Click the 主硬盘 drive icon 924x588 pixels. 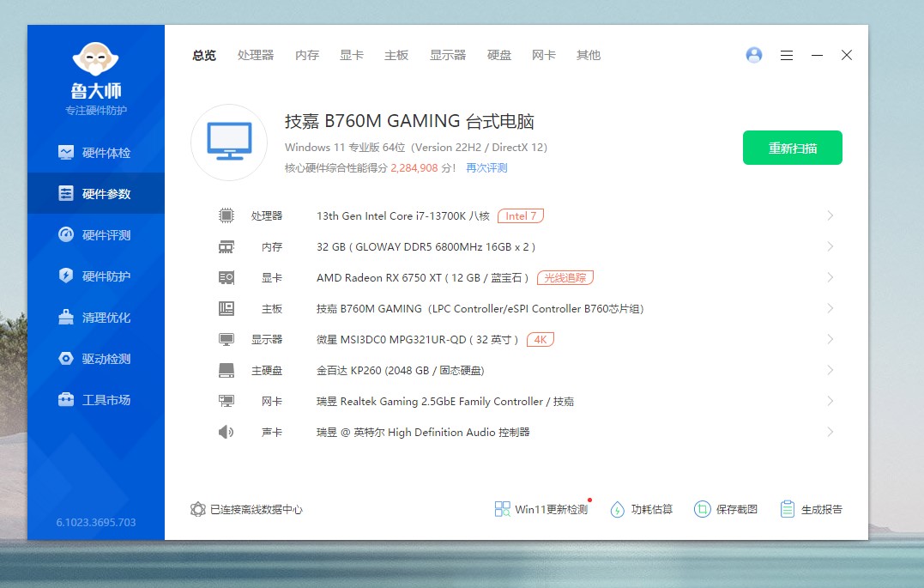226,370
